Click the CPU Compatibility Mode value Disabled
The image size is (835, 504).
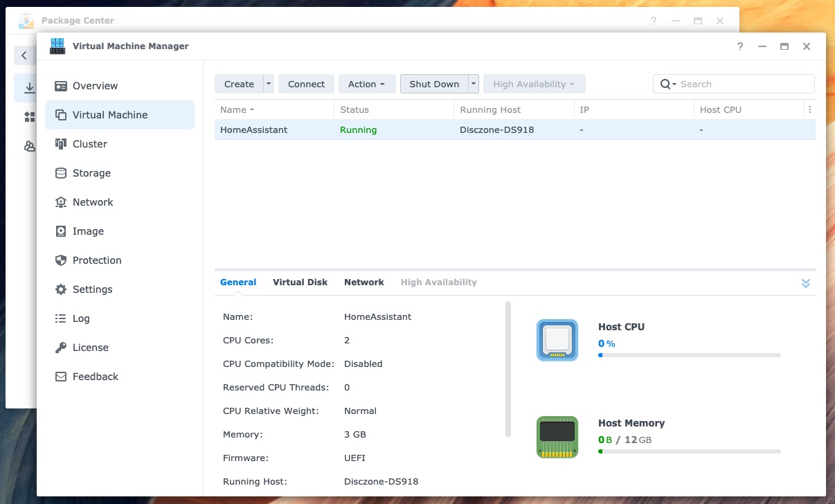click(x=363, y=363)
